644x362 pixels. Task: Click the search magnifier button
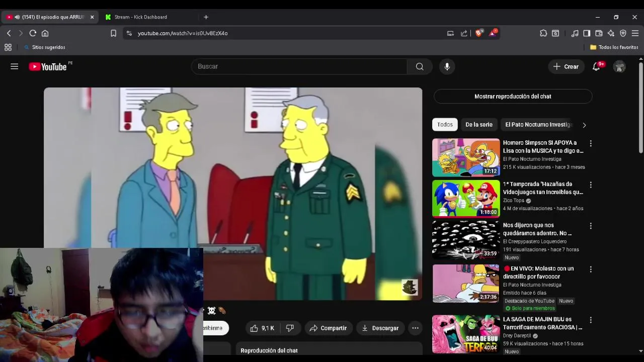coord(420,66)
